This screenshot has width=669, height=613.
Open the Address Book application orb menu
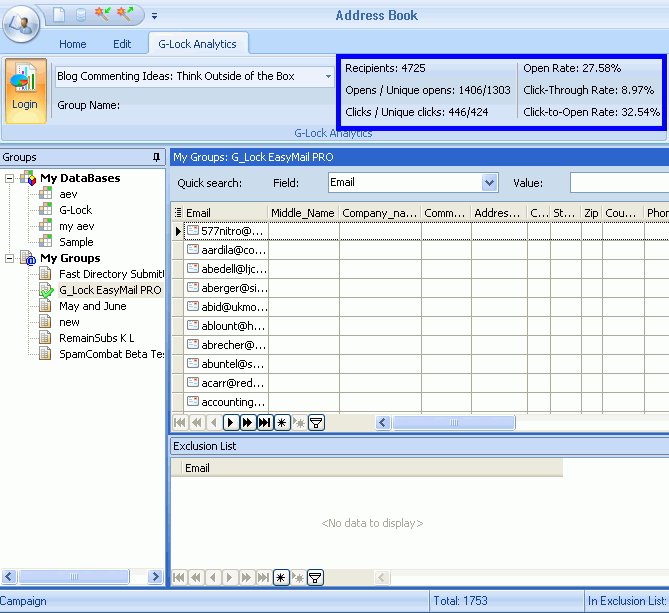click(21, 24)
